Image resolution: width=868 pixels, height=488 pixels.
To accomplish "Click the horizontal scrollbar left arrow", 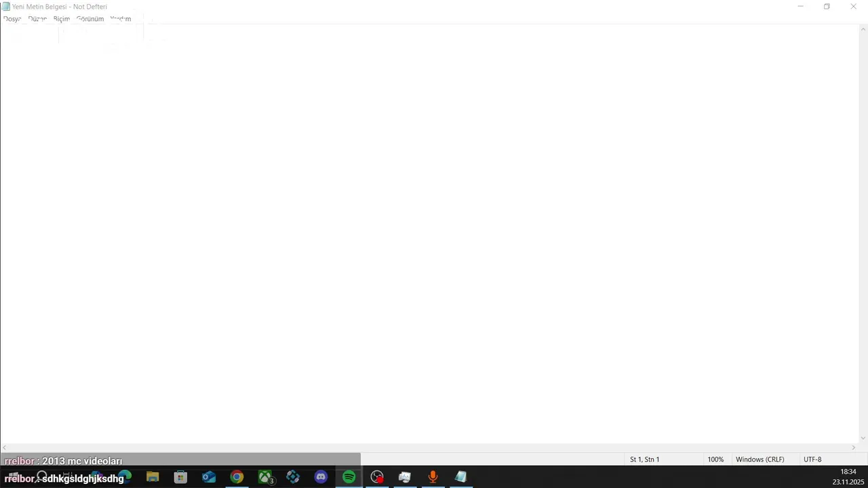I will [x=5, y=448].
